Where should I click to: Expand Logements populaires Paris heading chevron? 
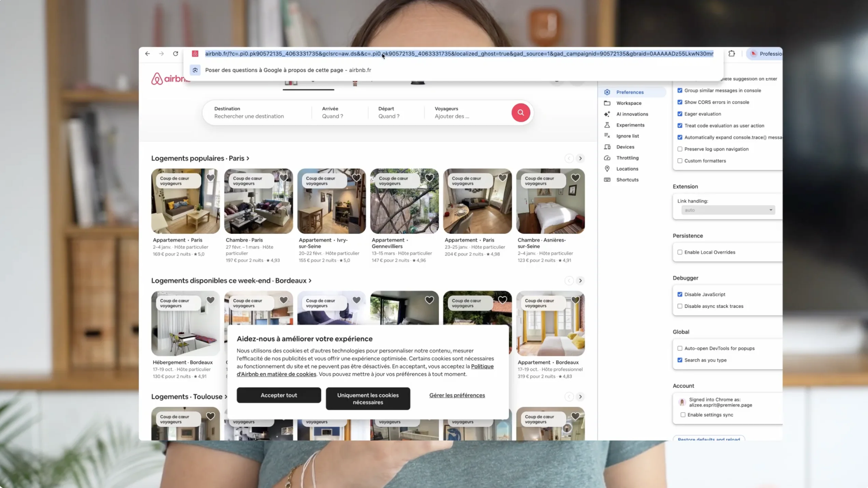point(248,158)
